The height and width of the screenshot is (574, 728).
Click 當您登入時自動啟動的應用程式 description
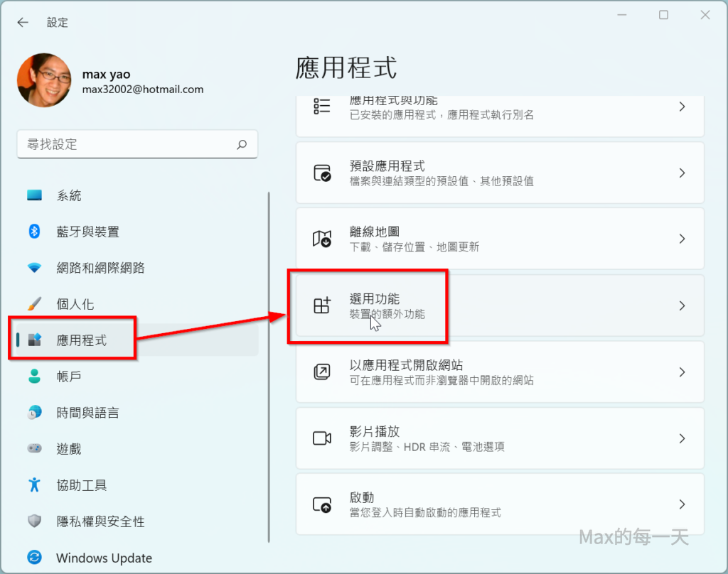(x=425, y=513)
